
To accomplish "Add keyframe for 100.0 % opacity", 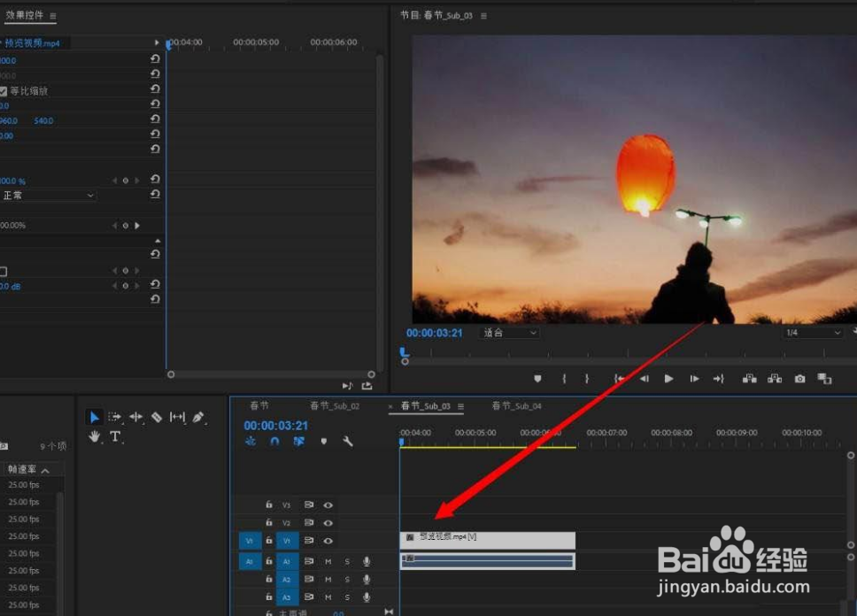I will click(126, 181).
